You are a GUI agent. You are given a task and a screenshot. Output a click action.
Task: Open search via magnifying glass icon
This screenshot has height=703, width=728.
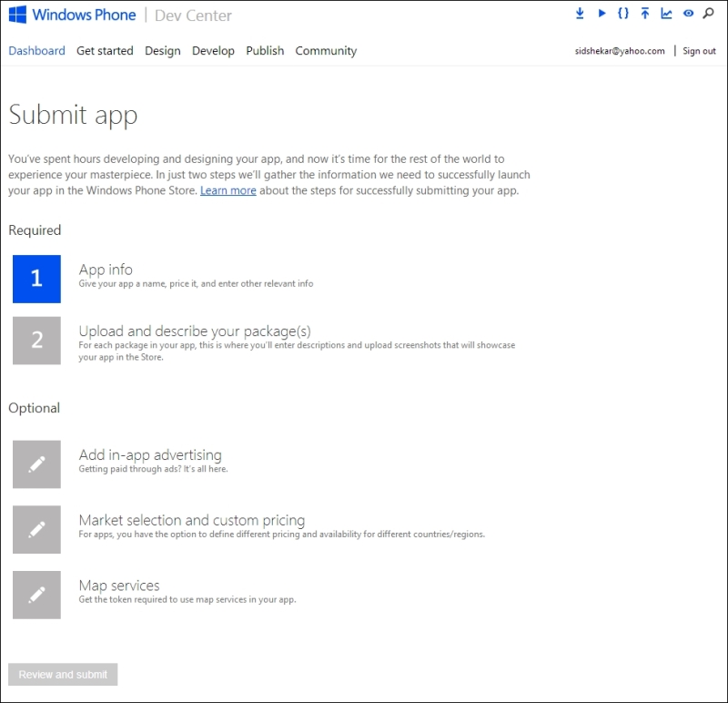[709, 14]
